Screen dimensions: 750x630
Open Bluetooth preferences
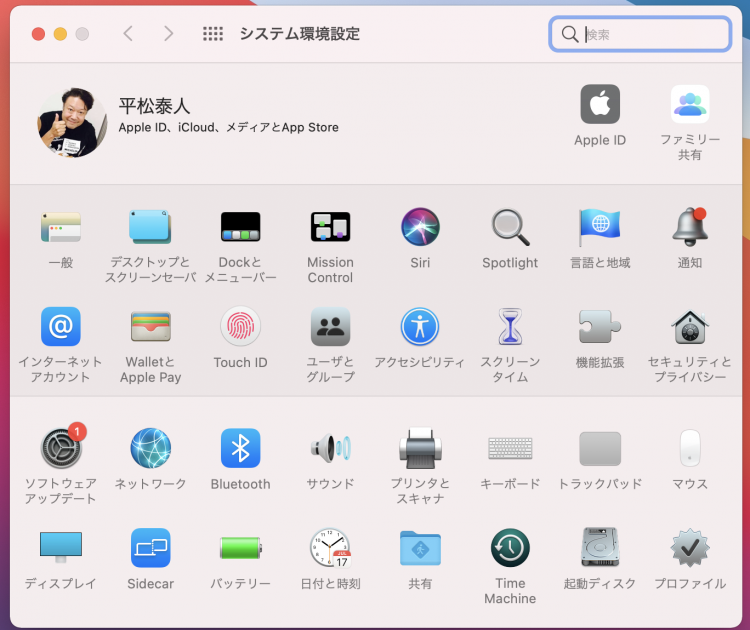click(x=241, y=448)
